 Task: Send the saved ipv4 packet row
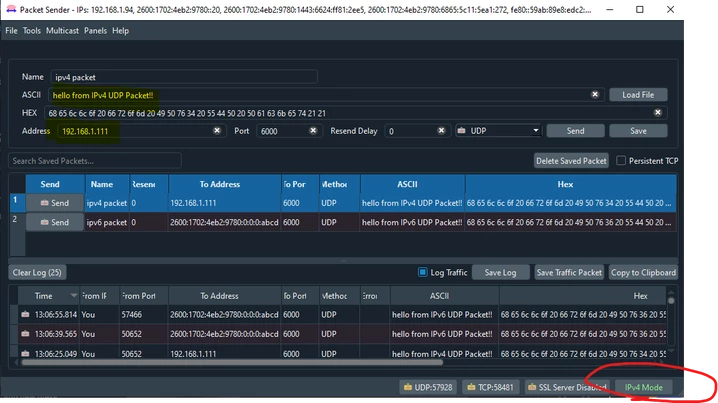pyautogui.click(x=54, y=203)
